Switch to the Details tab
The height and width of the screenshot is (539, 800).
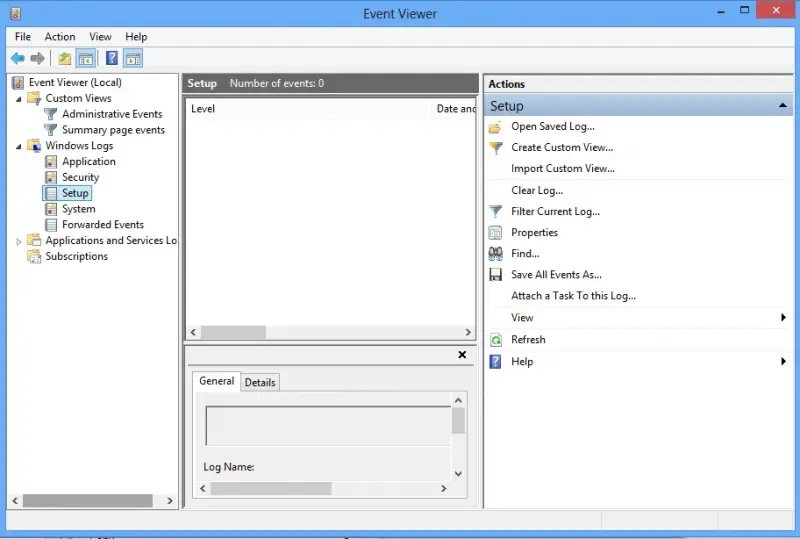[x=260, y=382]
